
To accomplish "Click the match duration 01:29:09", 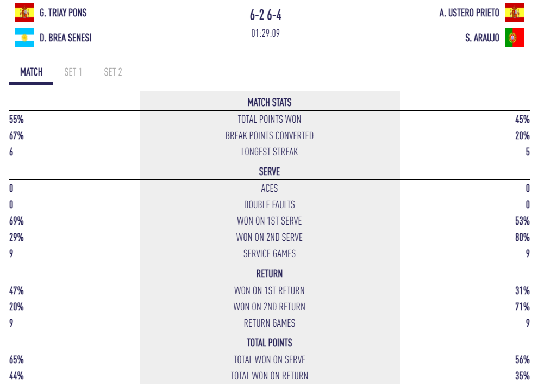I will (x=269, y=34).
